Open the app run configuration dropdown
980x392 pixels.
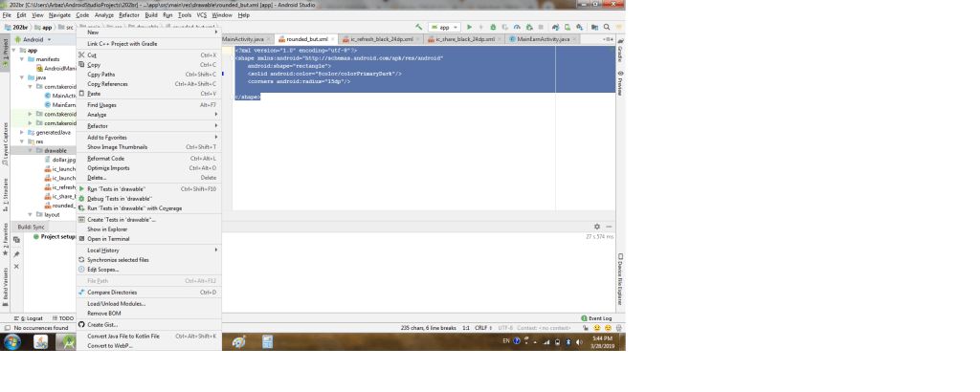(x=444, y=28)
